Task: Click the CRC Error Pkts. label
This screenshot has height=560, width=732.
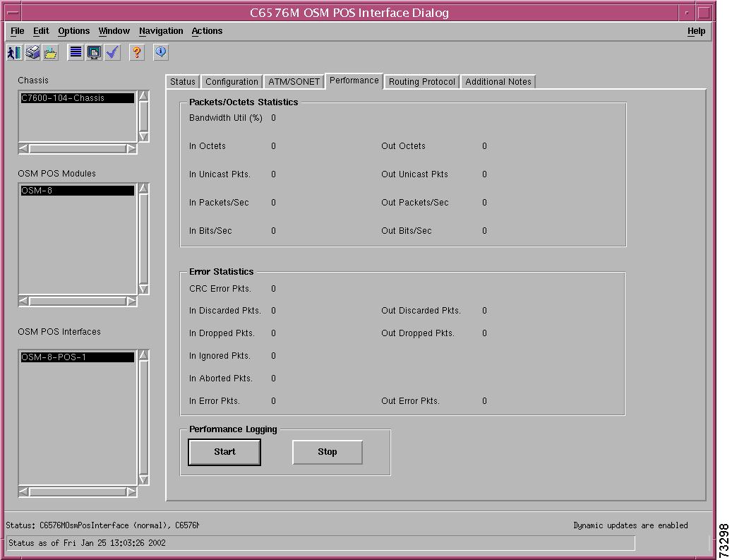Action: click(220, 289)
